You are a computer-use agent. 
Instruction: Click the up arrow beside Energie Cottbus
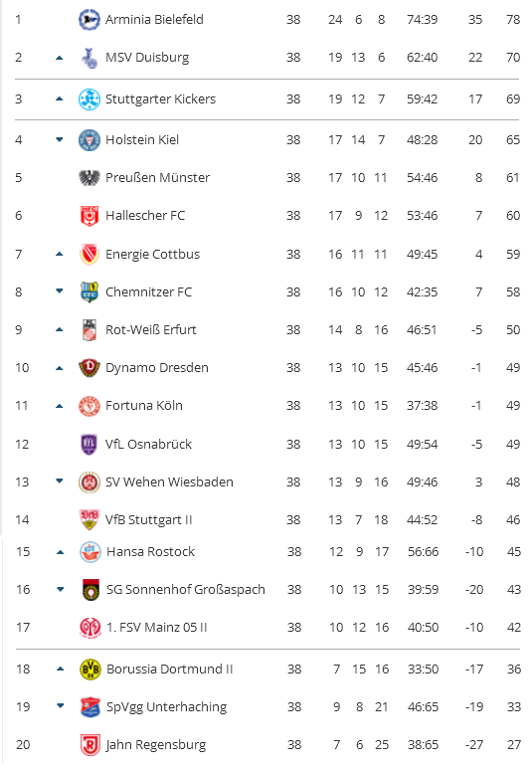pos(60,255)
